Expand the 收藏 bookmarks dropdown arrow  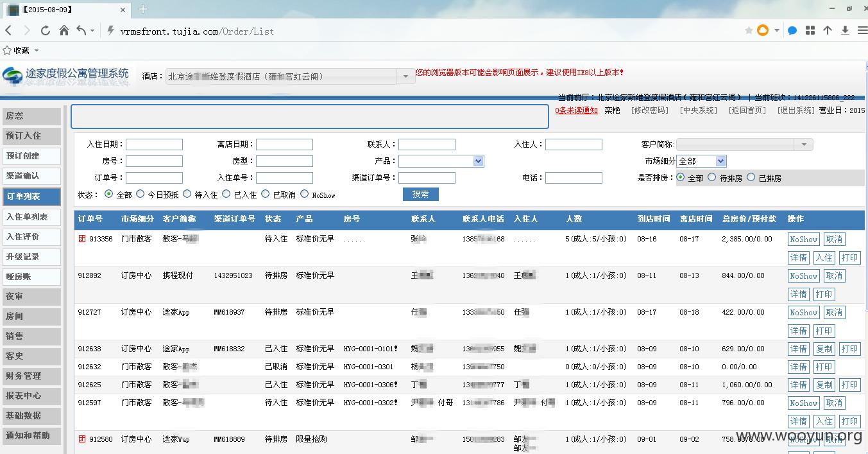(x=37, y=51)
